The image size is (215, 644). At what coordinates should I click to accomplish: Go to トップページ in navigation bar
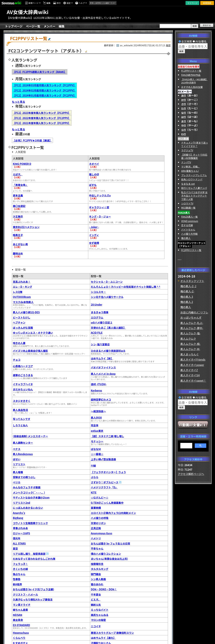click(14, 26)
